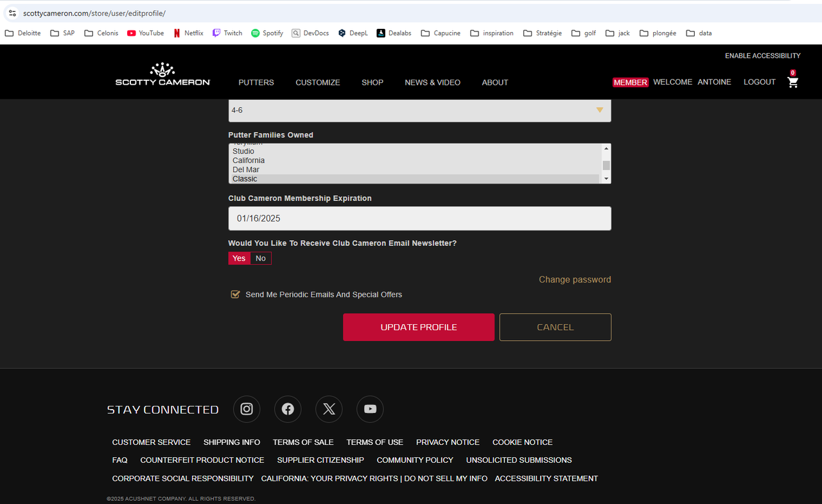The height and width of the screenshot is (504, 822).
Task: Select Yes for Club Cameron newsletter
Action: coord(239,258)
